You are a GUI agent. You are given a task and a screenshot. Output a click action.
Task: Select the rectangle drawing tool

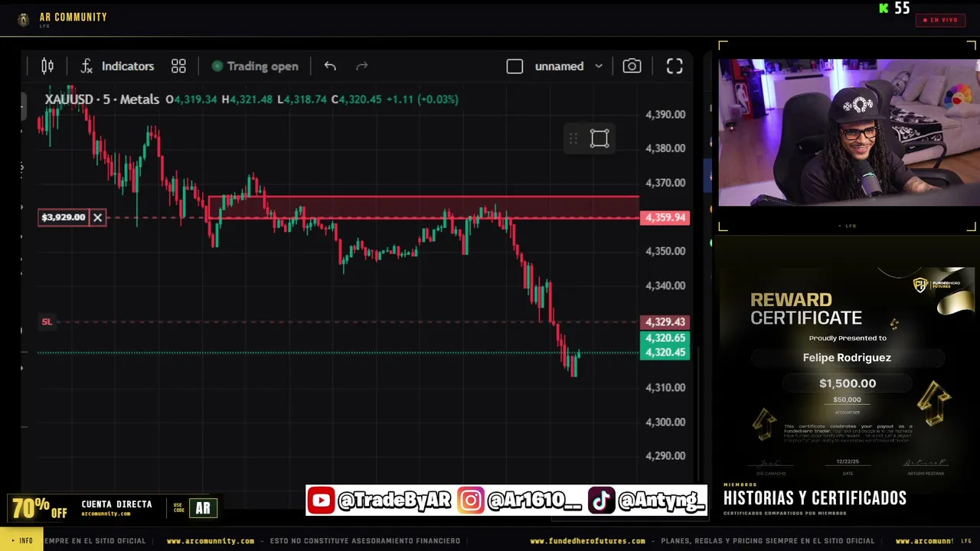pyautogui.click(x=599, y=139)
